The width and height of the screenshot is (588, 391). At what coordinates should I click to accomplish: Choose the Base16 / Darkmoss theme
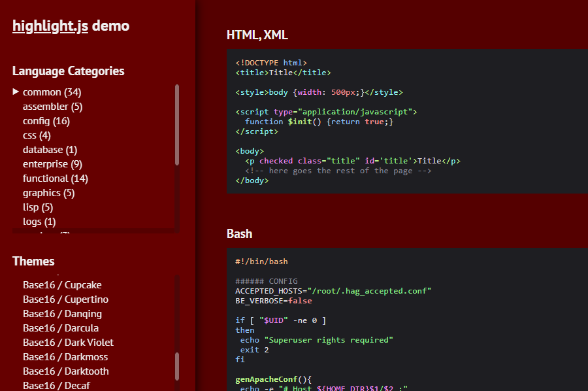click(x=65, y=357)
